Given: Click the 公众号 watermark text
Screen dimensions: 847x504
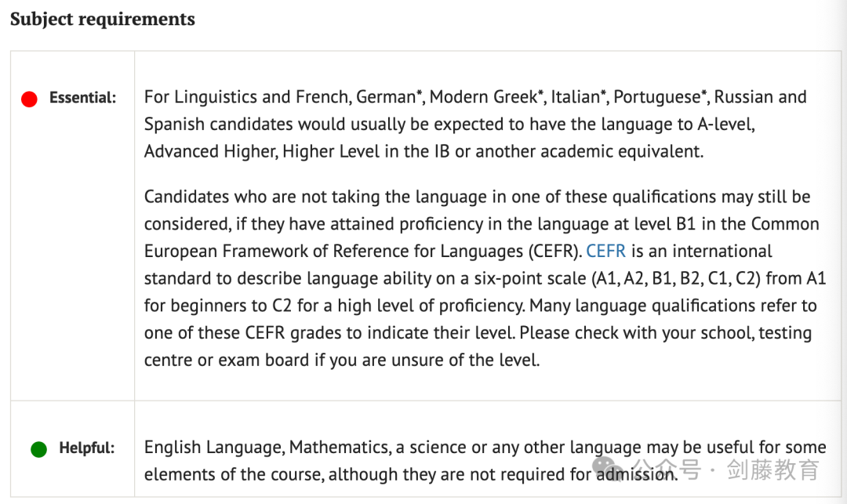Looking at the screenshot, I should pos(667,470).
